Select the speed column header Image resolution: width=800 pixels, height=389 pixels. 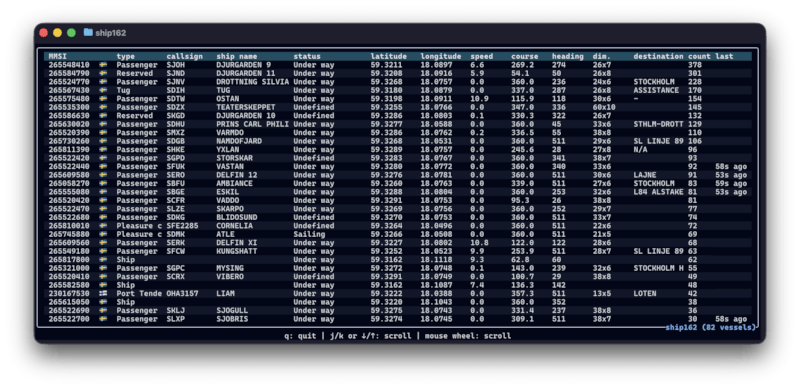(482, 56)
